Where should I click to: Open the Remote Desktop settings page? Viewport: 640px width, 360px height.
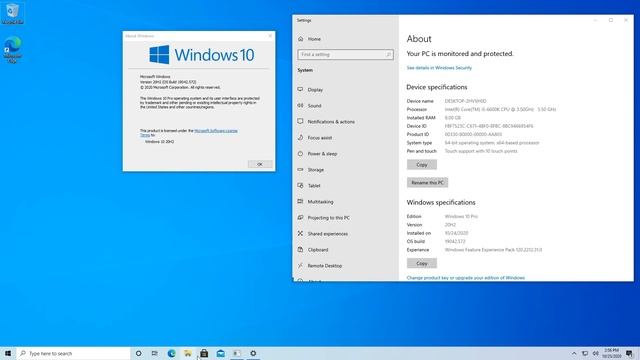[x=324, y=266]
